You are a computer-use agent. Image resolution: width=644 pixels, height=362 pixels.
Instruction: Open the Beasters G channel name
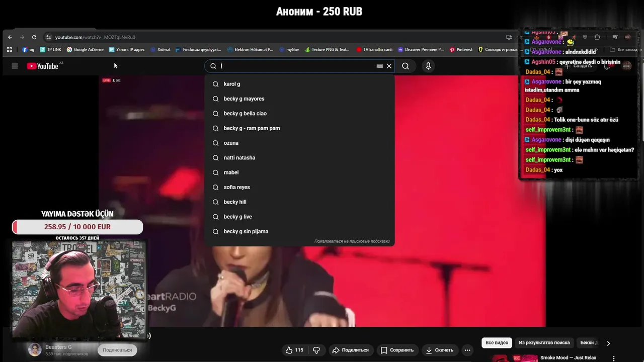[x=58, y=347]
